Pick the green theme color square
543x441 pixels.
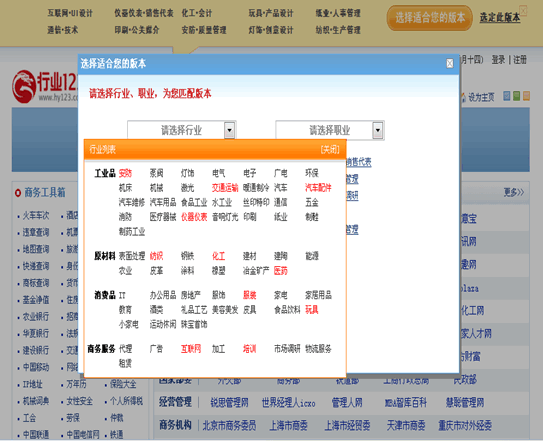point(516,96)
